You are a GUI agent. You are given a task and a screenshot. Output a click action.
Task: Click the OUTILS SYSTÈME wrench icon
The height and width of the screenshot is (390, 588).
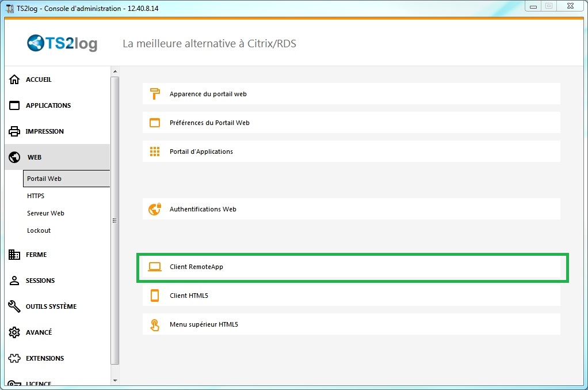coord(14,306)
